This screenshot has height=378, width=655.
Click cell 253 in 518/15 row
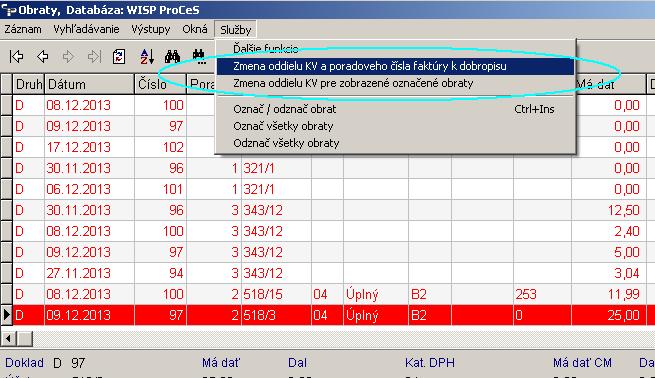coord(542,294)
